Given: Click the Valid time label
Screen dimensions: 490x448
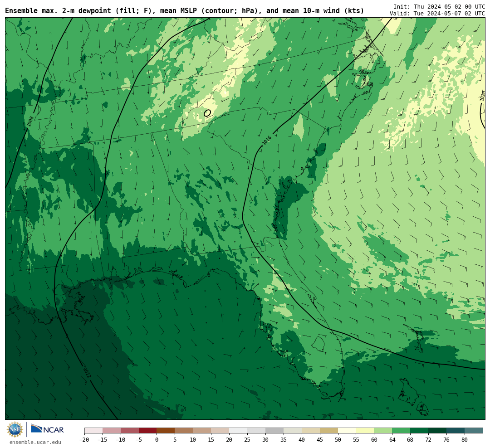Looking at the screenshot, I should tap(437, 14).
